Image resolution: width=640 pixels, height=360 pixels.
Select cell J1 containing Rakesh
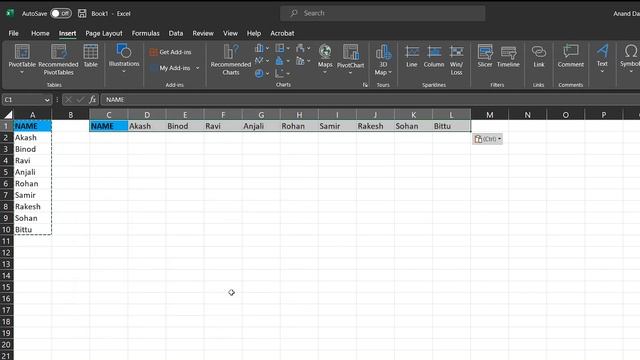(x=375, y=126)
